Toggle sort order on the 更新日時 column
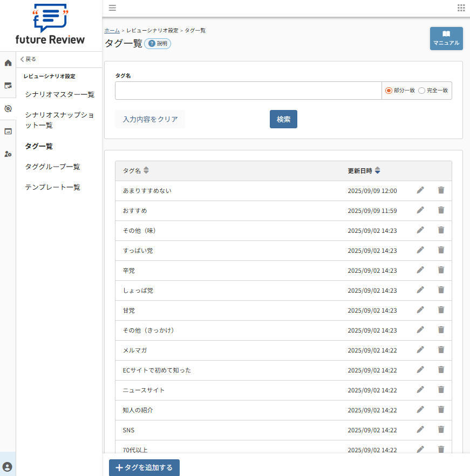This screenshot has width=470, height=476. point(377,170)
